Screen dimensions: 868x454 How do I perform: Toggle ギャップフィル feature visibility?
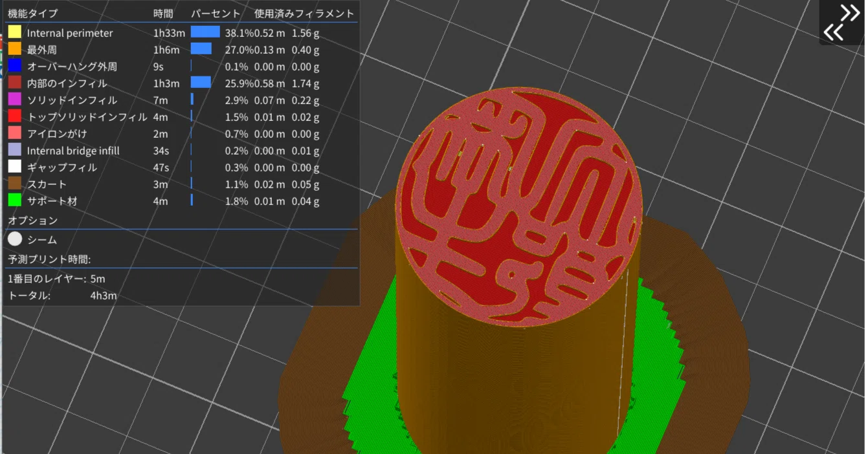point(181,168)
